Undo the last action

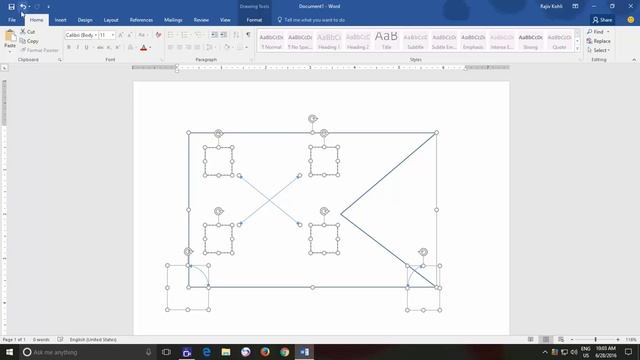(x=23, y=7)
